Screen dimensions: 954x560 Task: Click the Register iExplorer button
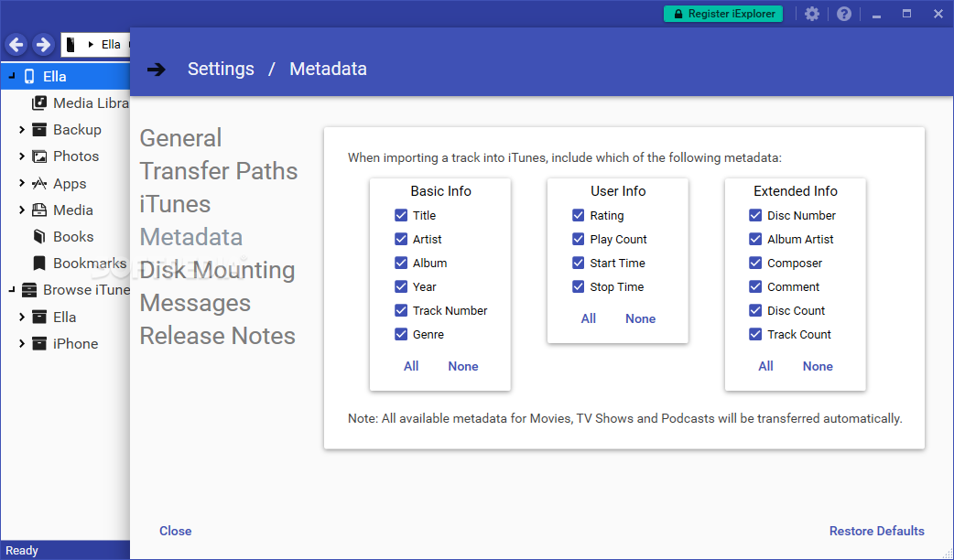722,14
